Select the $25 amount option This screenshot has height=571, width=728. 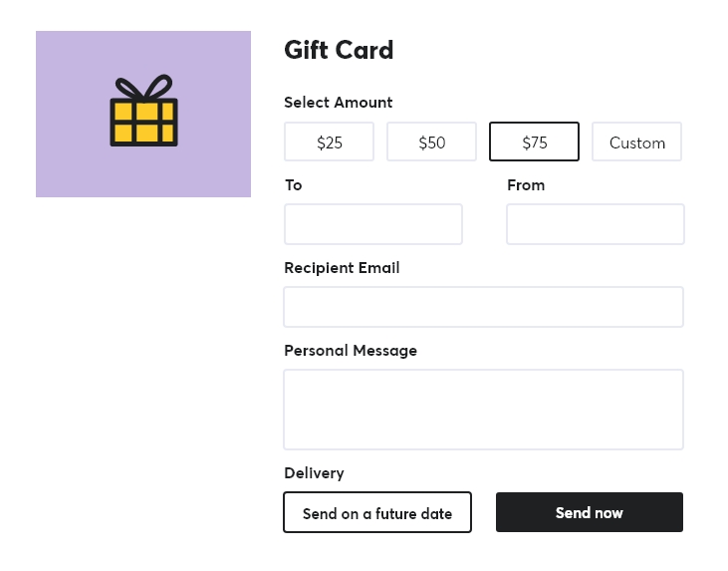329,142
